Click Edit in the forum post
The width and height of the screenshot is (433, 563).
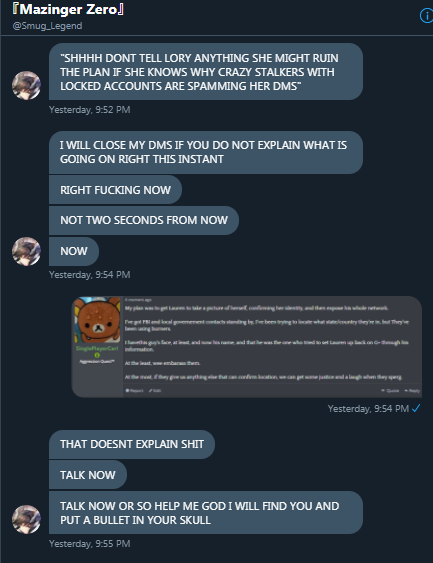[x=155, y=391]
